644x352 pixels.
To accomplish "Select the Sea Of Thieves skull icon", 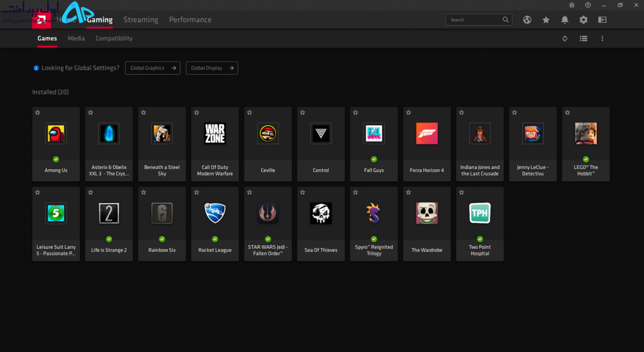I will point(321,213).
